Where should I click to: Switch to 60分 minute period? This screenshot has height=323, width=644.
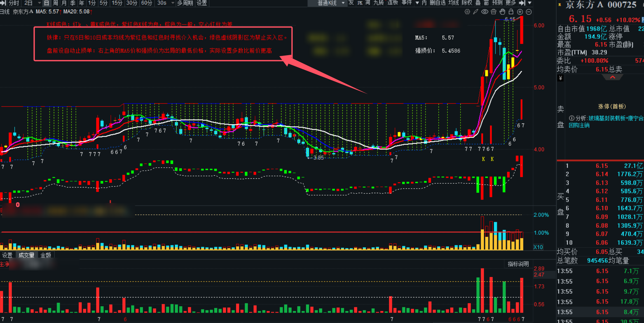[147, 3]
